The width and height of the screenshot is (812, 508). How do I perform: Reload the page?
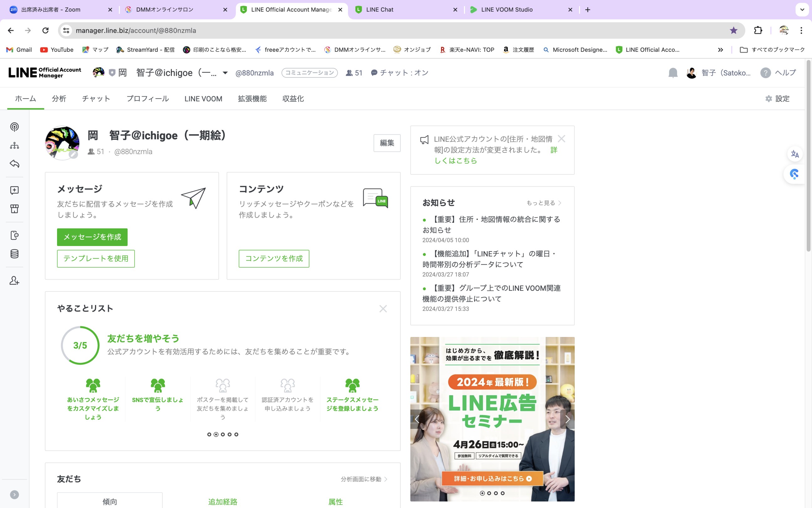pyautogui.click(x=45, y=30)
